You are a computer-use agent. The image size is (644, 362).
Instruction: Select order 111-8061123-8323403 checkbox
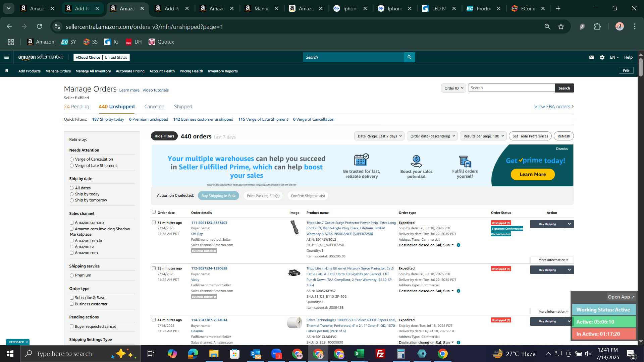(154, 223)
